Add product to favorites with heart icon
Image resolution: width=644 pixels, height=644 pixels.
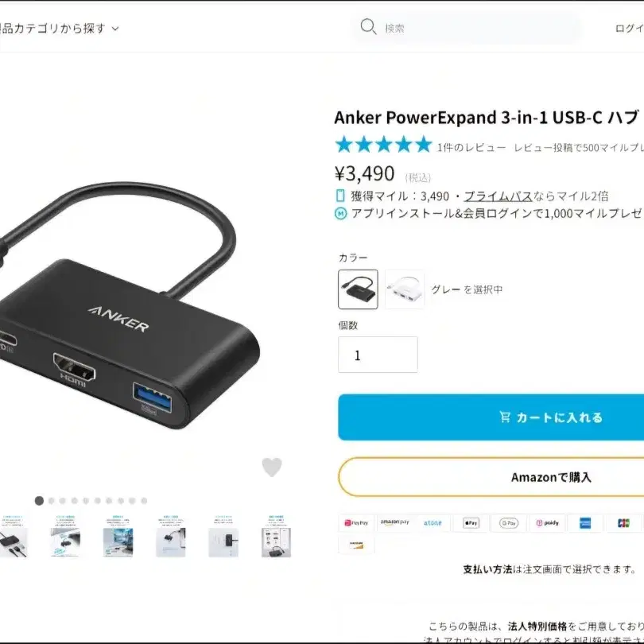pyautogui.click(x=272, y=467)
